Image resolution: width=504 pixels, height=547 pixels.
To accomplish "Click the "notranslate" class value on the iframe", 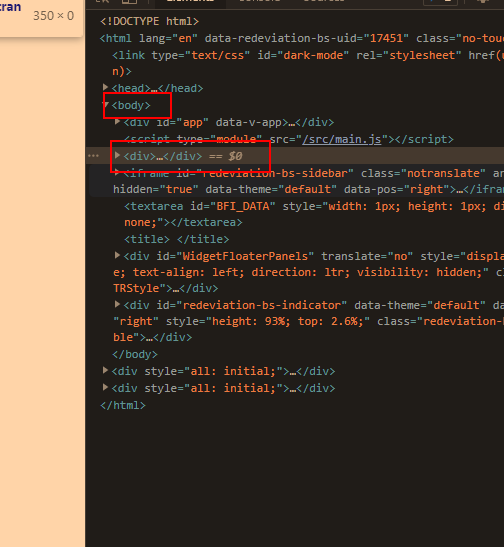I will click(x=443, y=173).
